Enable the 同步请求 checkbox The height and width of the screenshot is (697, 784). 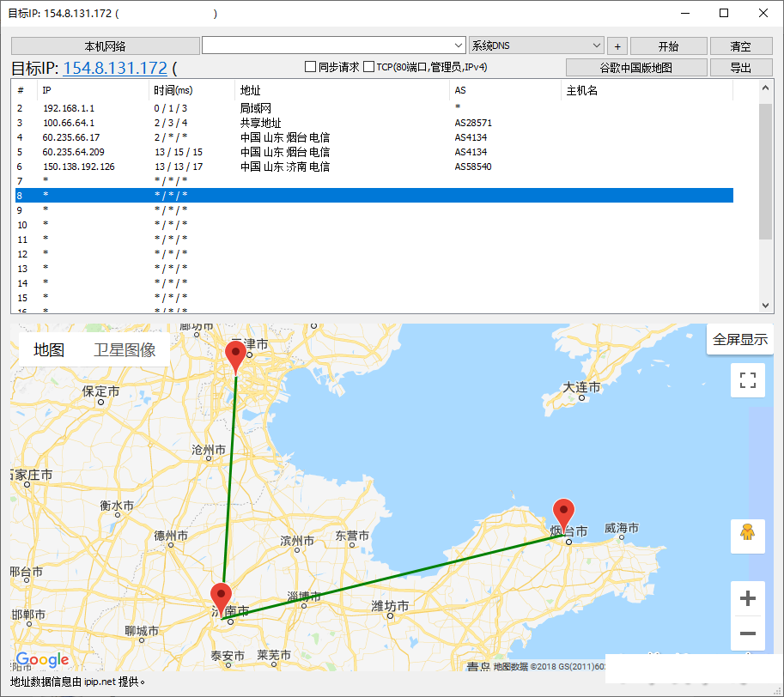(311, 67)
